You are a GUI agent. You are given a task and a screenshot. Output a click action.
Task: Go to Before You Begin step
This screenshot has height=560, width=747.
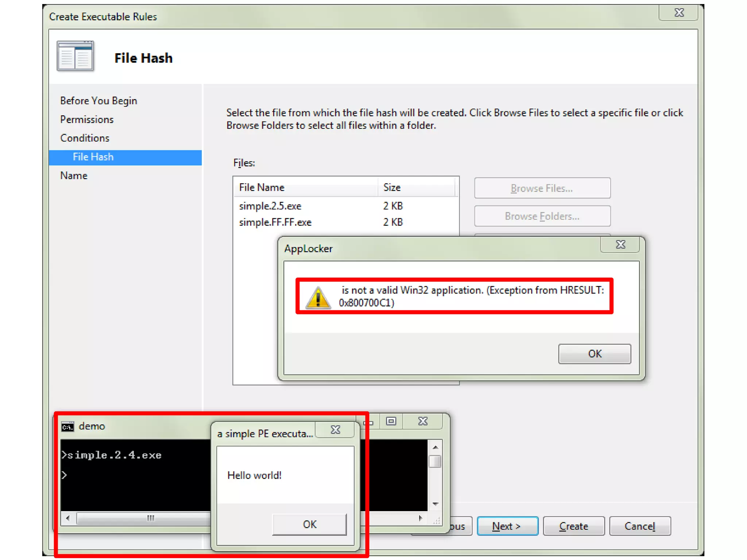[98, 101]
